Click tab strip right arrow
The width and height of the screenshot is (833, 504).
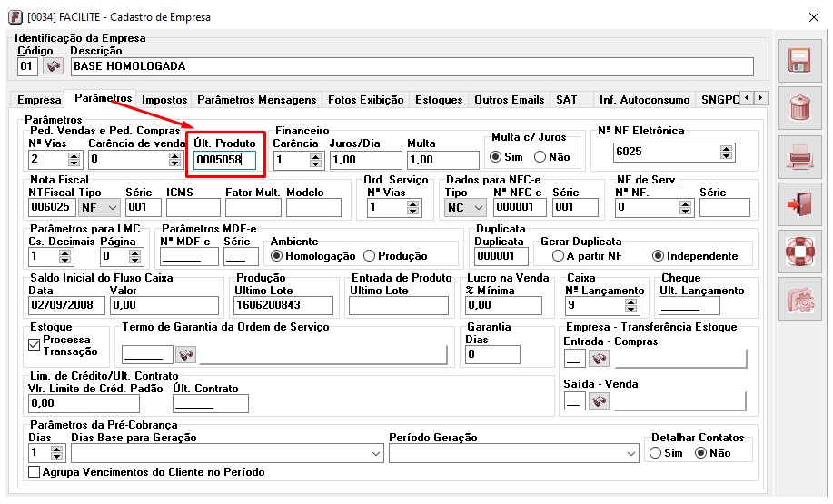tap(760, 98)
